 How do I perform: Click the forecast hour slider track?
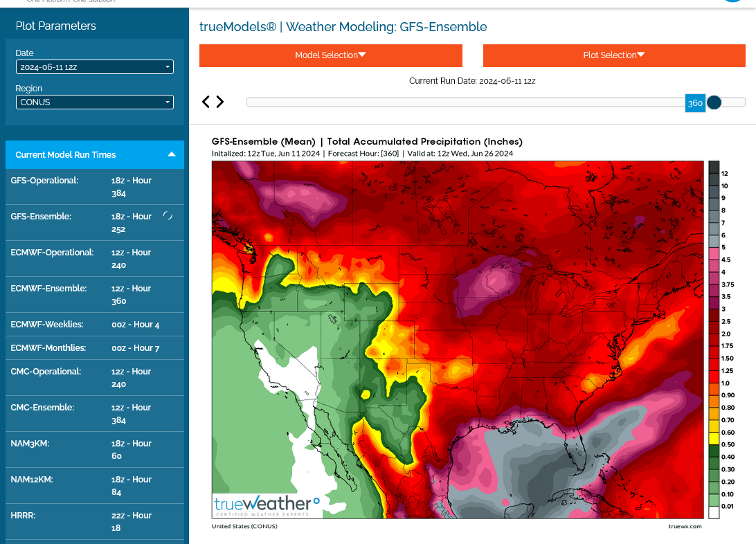496,102
